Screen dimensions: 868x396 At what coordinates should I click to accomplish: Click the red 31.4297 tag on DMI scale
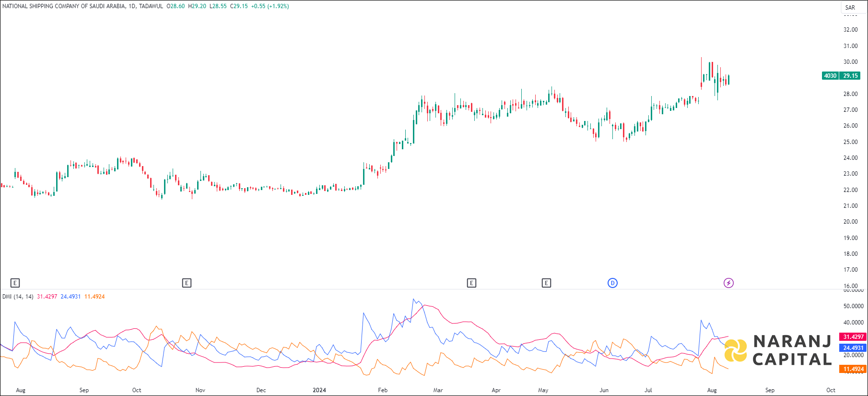click(x=853, y=337)
